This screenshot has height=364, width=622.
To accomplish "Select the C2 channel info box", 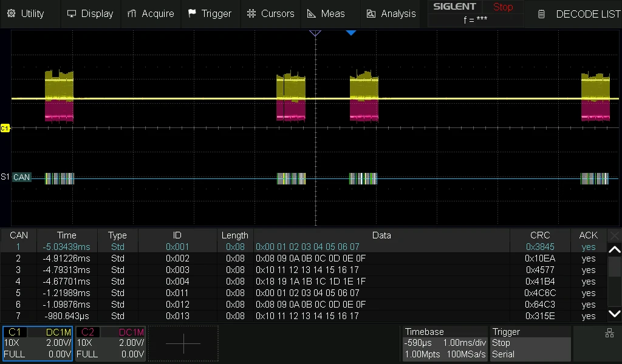I will click(111, 343).
